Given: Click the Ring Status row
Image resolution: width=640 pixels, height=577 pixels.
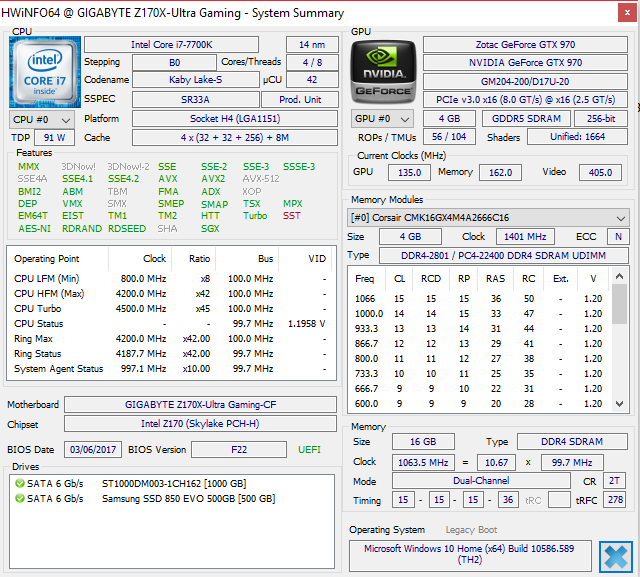Looking at the screenshot, I should [171, 354].
